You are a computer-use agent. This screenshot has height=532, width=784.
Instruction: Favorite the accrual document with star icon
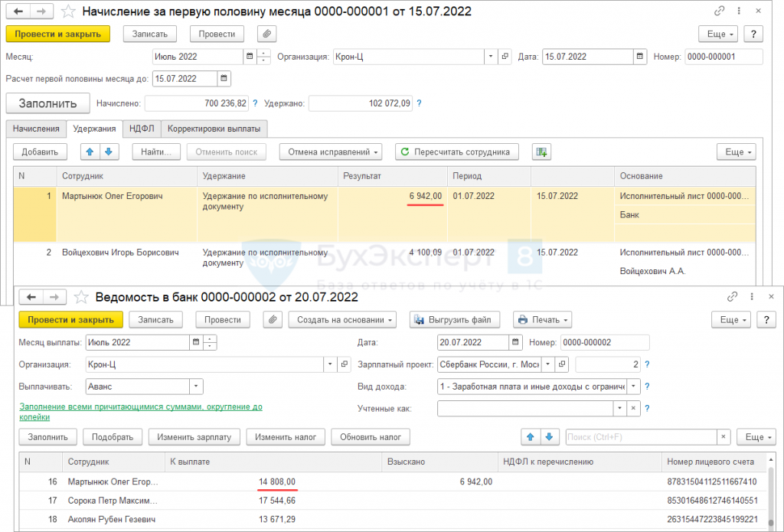click(x=68, y=11)
